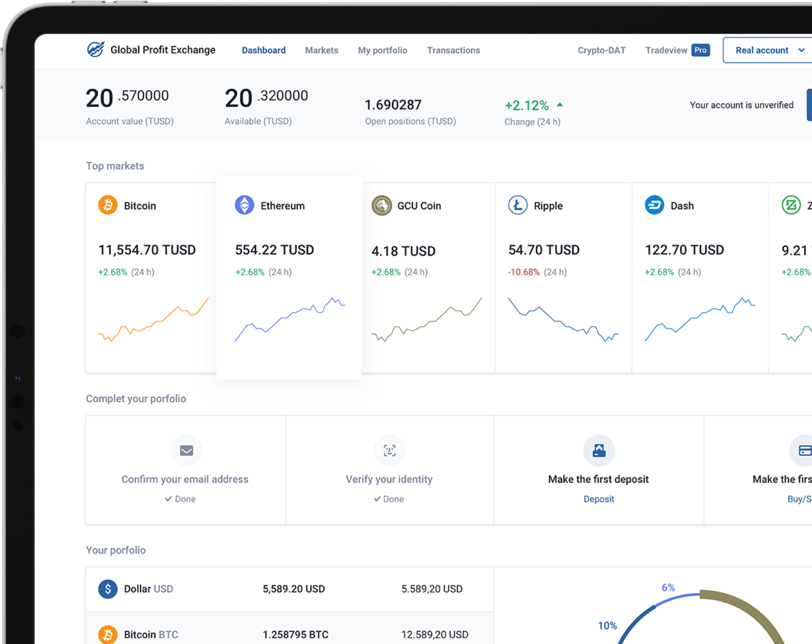Open Tradeview from the header

click(666, 50)
